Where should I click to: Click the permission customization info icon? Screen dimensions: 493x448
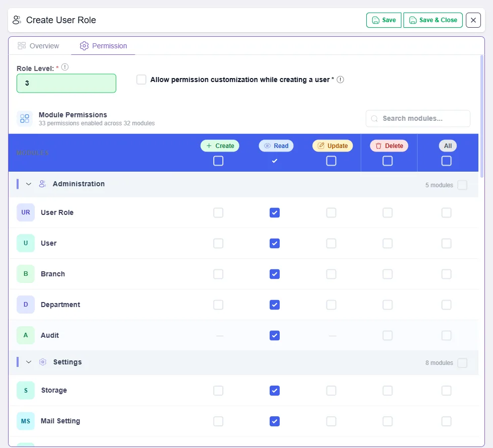pyautogui.click(x=340, y=80)
